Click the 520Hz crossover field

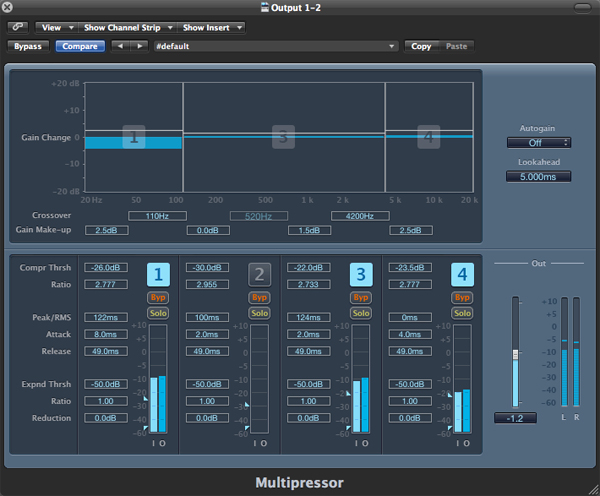point(259,216)
